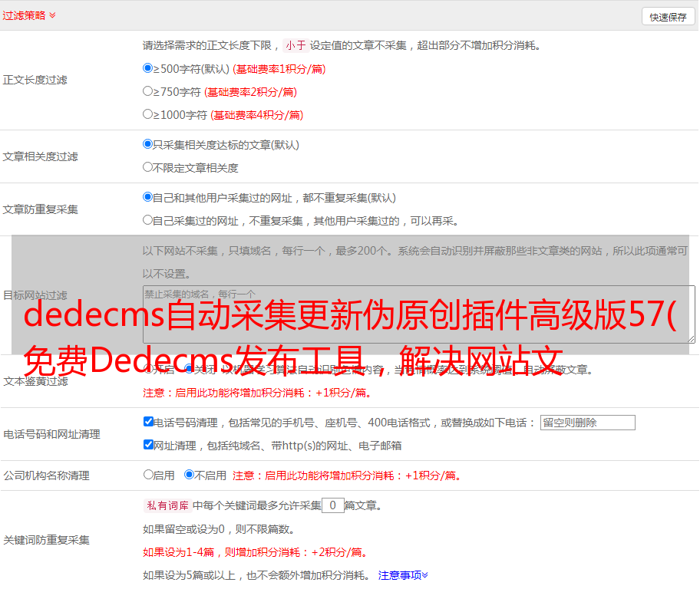
Task: Click the resize grip of the domain textarea
Action: tap(691, 339)
